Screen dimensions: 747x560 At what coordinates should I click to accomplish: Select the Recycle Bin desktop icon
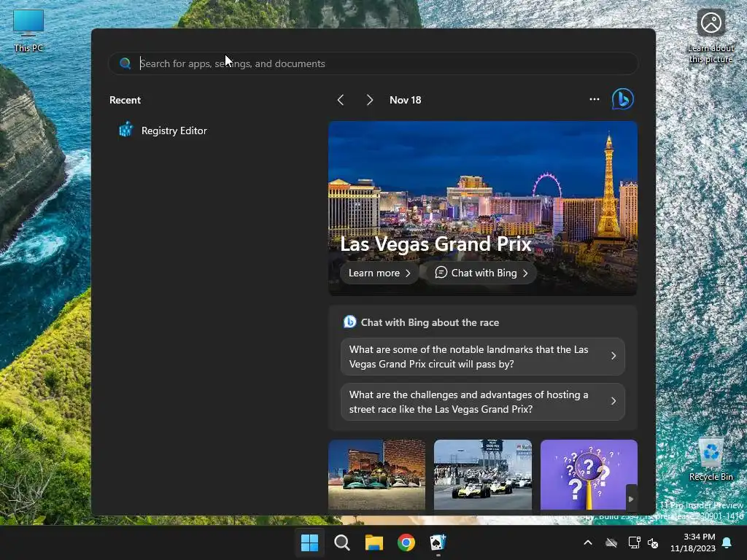click(x=711, y=459)
